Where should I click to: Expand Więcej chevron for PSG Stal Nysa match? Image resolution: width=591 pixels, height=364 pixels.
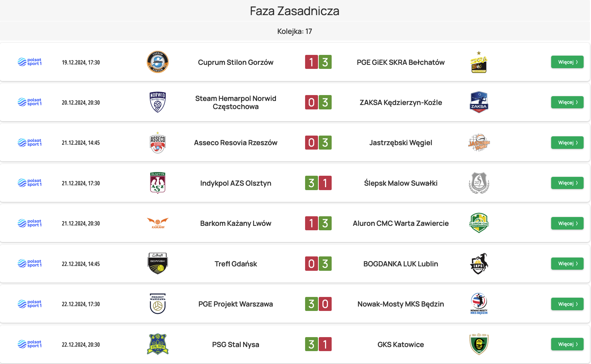(x=577, y=344)
